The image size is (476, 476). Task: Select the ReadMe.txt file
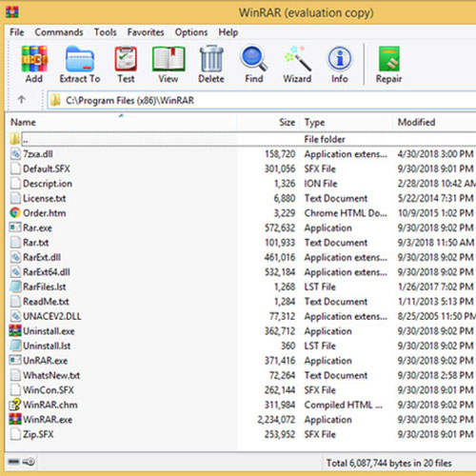[x=46, y=302]
